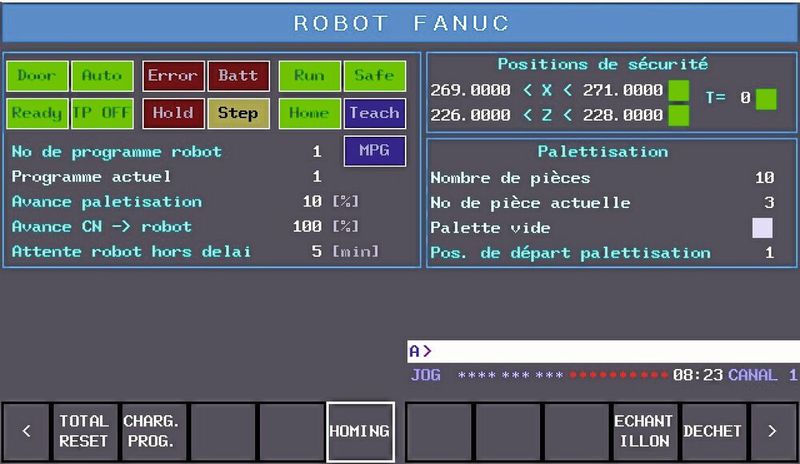800x464 pixels.
Task: Click the Programme actuel value
Action: pos(317,177)
